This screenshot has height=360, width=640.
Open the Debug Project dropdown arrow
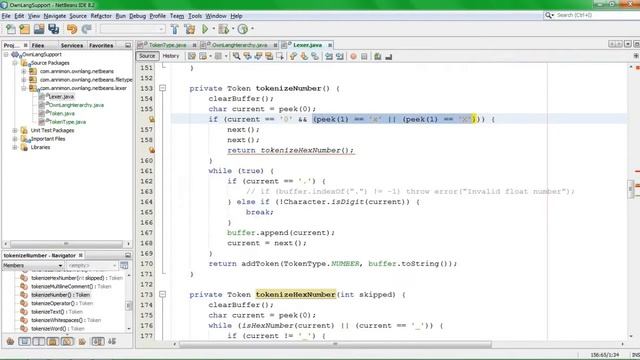pos(233,29)
